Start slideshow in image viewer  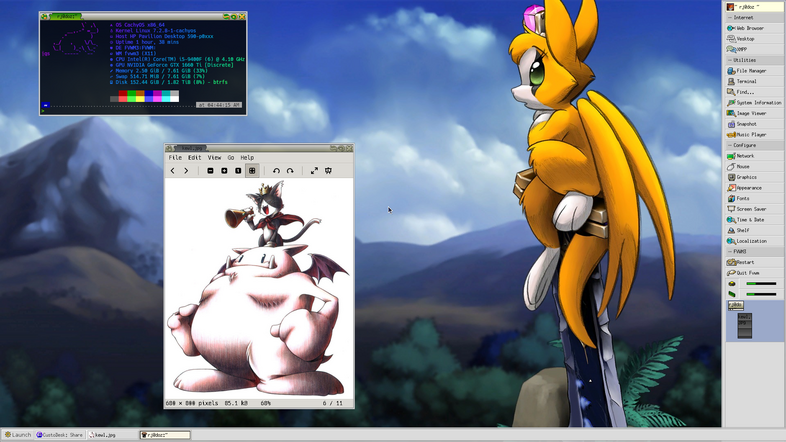tap(328, 171)
